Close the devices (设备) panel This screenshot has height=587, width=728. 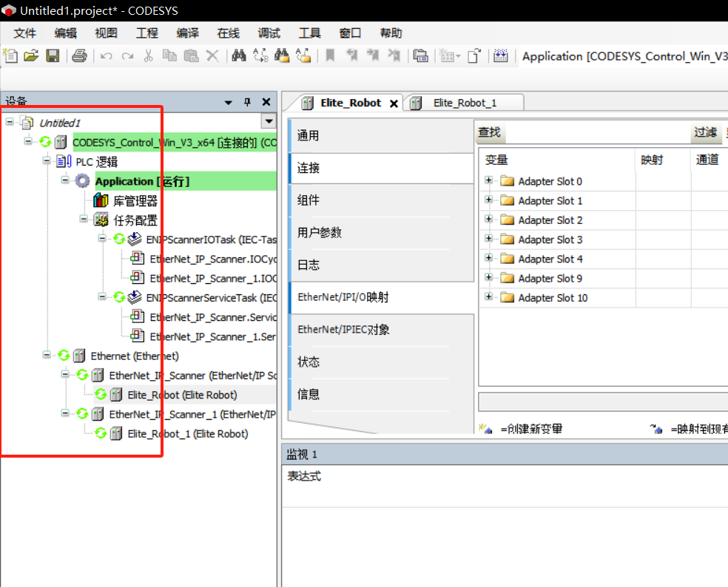[x=266, y=102]
